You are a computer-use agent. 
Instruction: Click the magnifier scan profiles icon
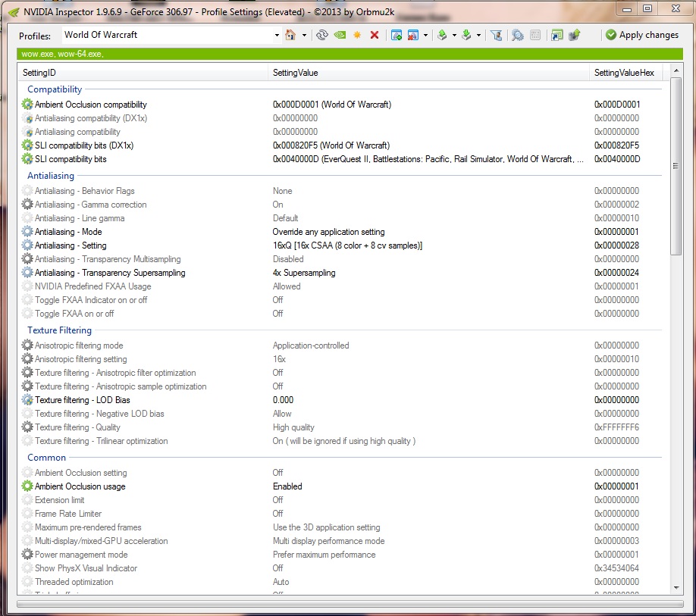pos(517,35)
